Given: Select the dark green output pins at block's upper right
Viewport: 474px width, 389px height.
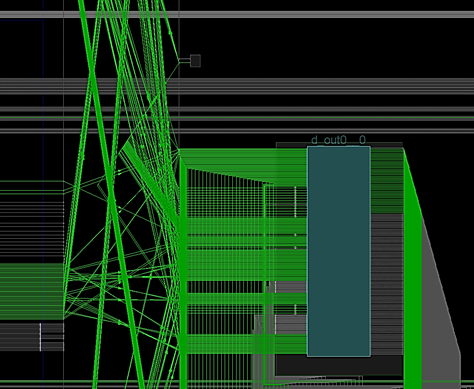Looking at the screenshot, I should pos(387,181).
